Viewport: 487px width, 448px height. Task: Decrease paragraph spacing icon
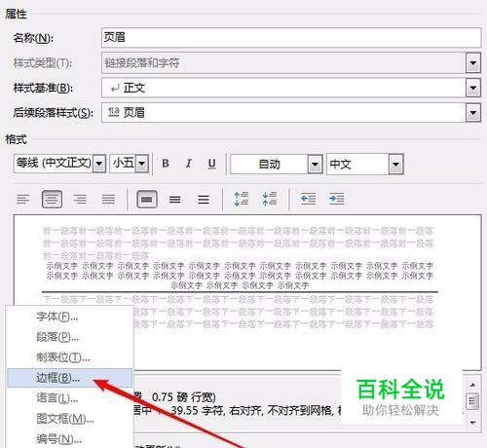coord(270,199)
